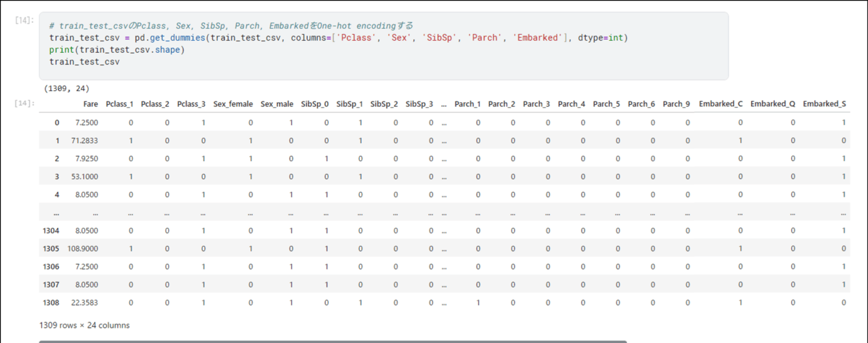This screenshot has height=343, width=868.
Task: Click the fare value 71.2833
Action: coord(83,140)
